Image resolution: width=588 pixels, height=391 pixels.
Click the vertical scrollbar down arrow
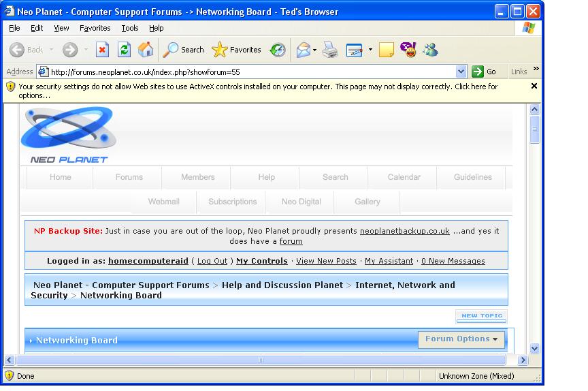tap(534, 349)
